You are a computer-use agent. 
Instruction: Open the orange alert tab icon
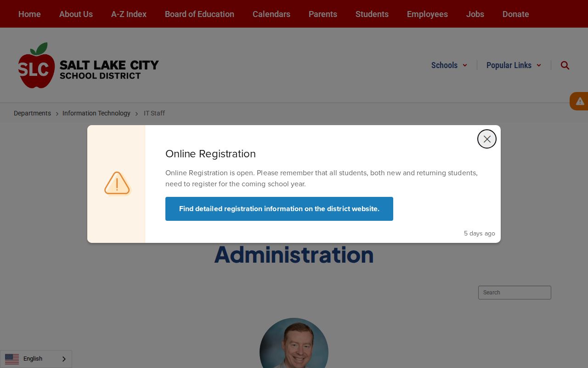coord(580,101)
